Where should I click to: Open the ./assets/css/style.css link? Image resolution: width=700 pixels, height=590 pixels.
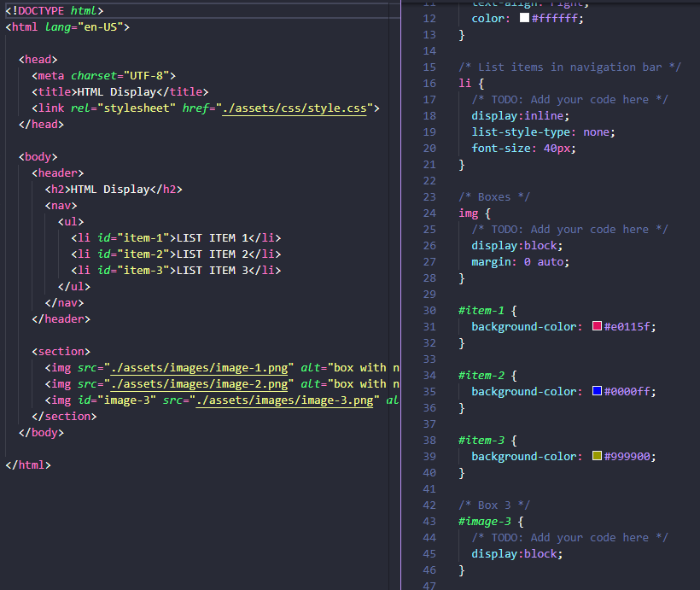tap(295, 108)
